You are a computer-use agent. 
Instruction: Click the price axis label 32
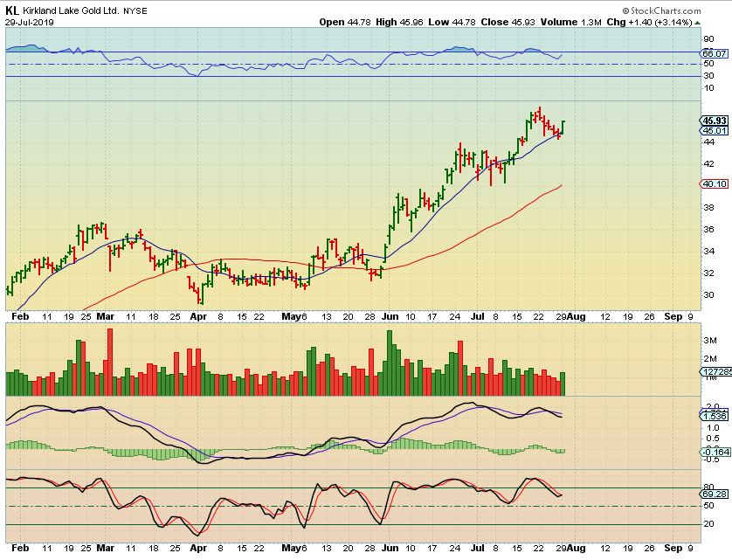[708, 273]
